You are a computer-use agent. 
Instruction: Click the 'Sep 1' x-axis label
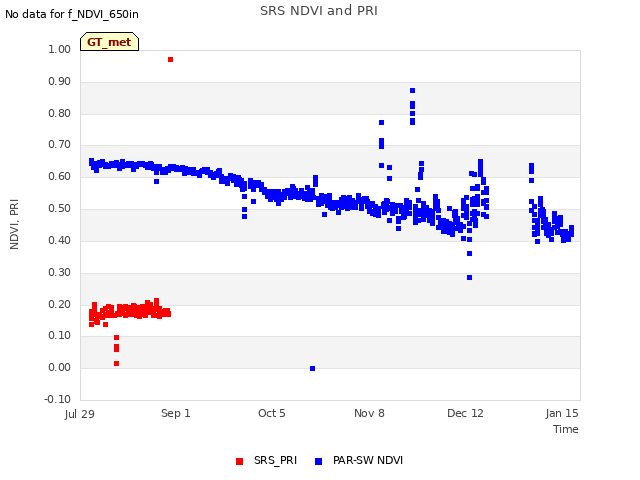click(x=176, y=413)
